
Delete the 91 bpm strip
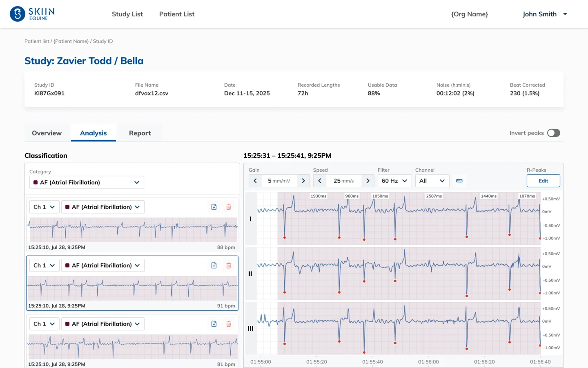tap(229, 265)
